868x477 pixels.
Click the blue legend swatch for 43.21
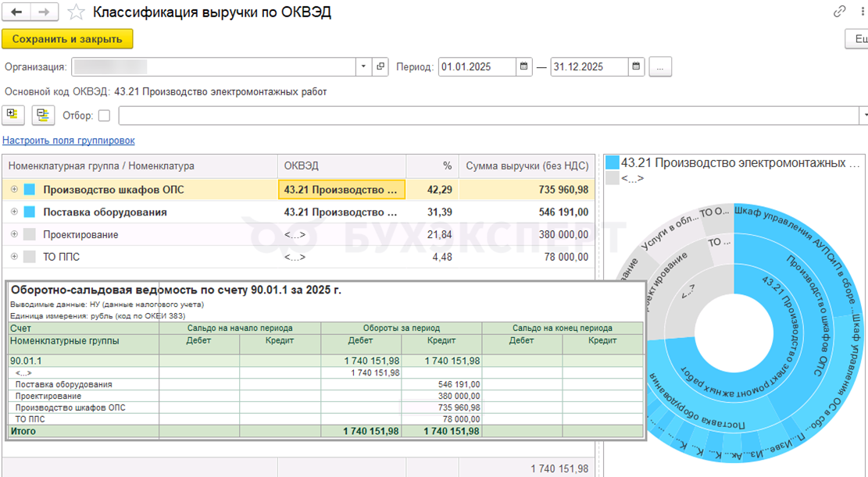pyautogui.click(x=612, y=162)
